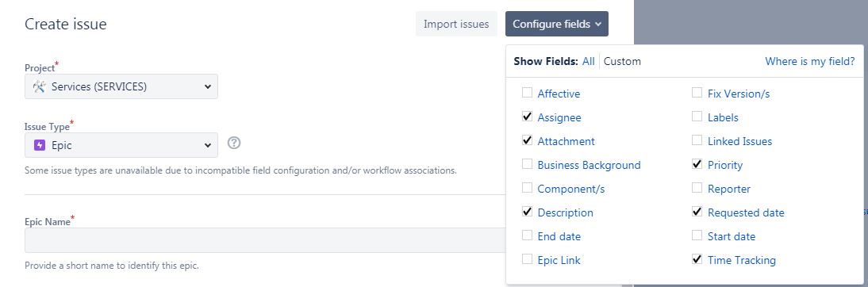Viewport: 868px width, 287px height.
Task: Open the Project dropdown showing Services
Action: tap(121, 87)
